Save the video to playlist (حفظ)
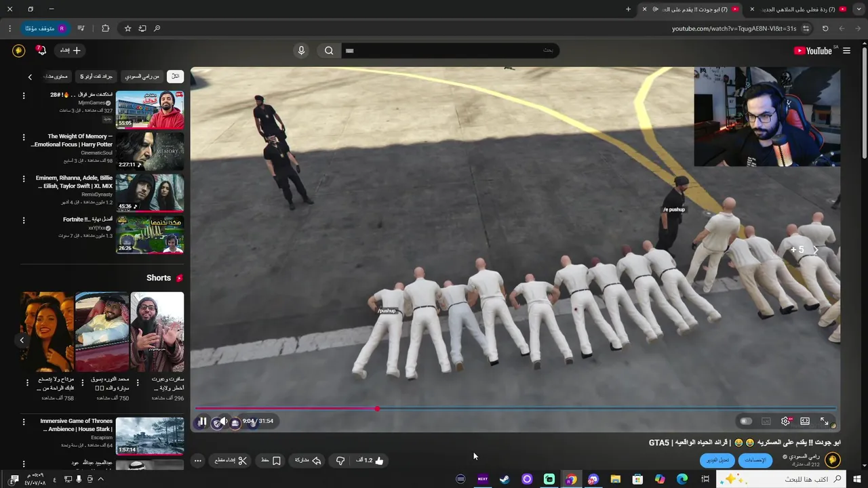The height and width of the screenshot is (488, 868). [271, 461]
